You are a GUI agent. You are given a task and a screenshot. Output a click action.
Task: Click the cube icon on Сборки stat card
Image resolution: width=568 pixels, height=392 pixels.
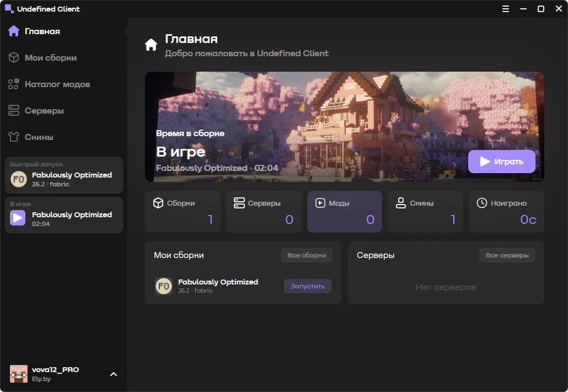pos(158,203)
